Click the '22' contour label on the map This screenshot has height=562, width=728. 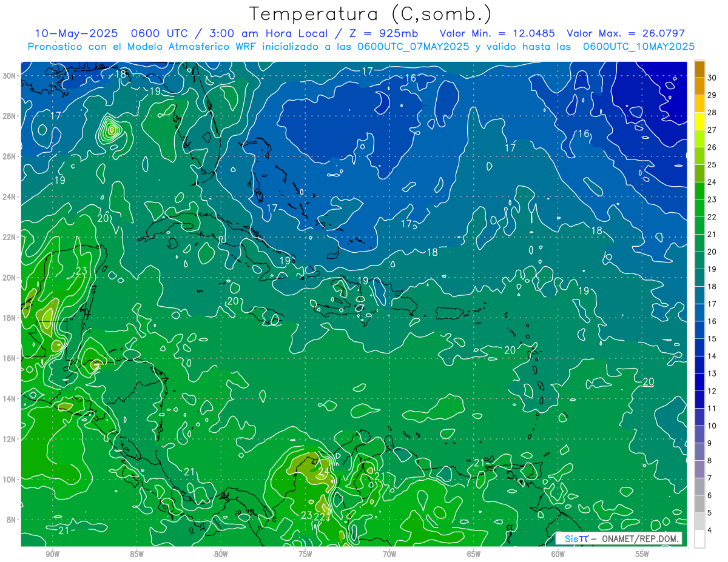coord(320,516)
